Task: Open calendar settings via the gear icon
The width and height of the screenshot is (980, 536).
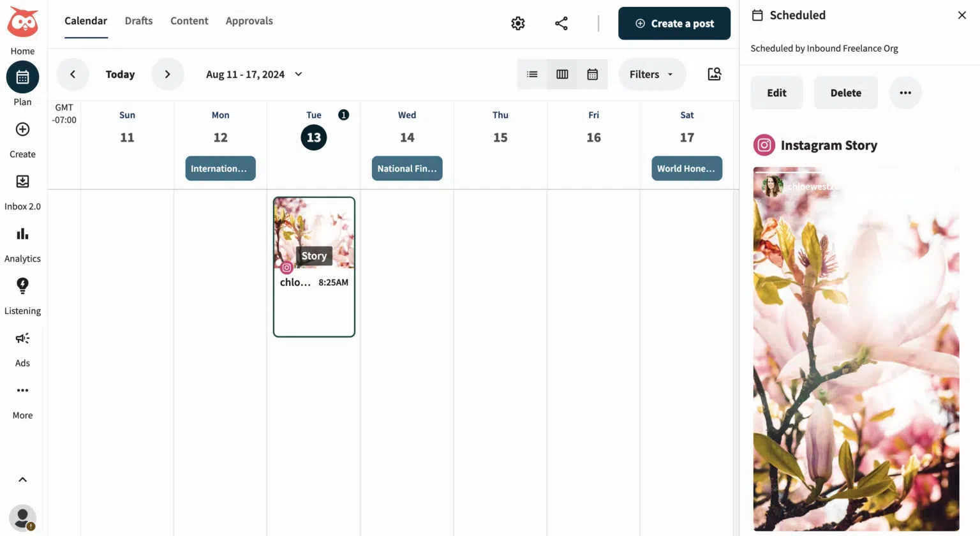Action: [517, 23]
